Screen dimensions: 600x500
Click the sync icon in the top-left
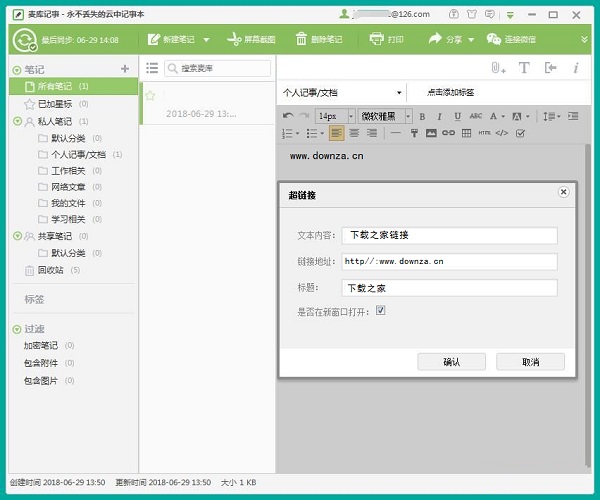pyautogui.click(x=25, y=39)
